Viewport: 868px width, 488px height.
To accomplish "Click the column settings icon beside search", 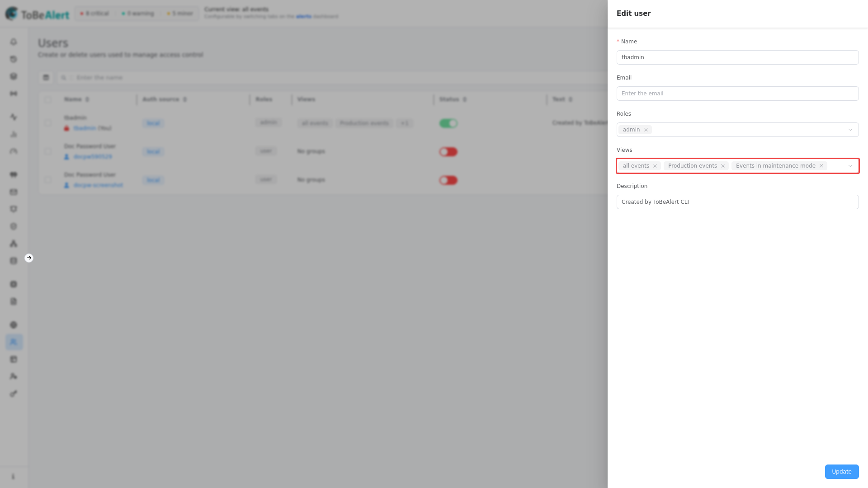I will 46,78.
